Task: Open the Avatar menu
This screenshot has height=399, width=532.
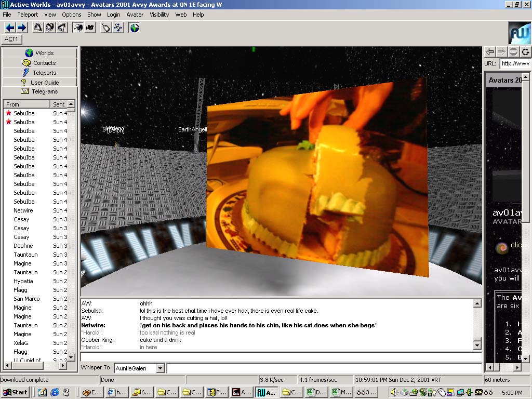Action: click(x=135, y=15)
